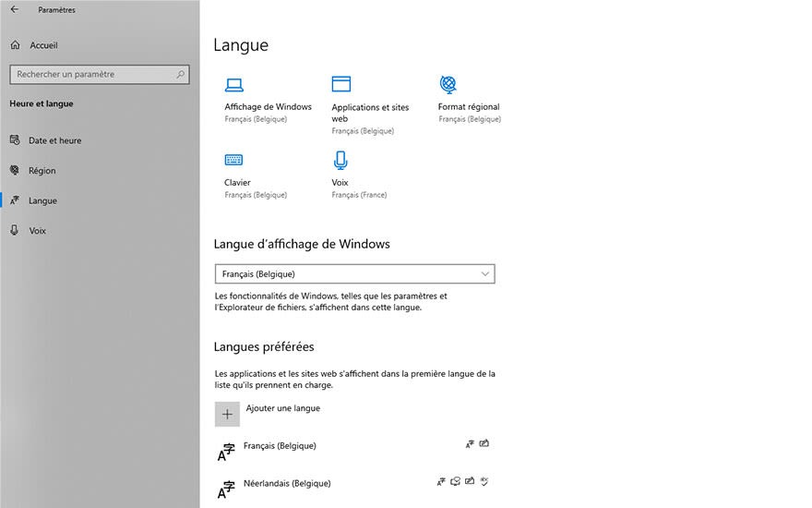This screenshot has width=812, height=508.
Task: Click handwriting feature icon on Français (Belgique) row
Action: coord(484,443)
